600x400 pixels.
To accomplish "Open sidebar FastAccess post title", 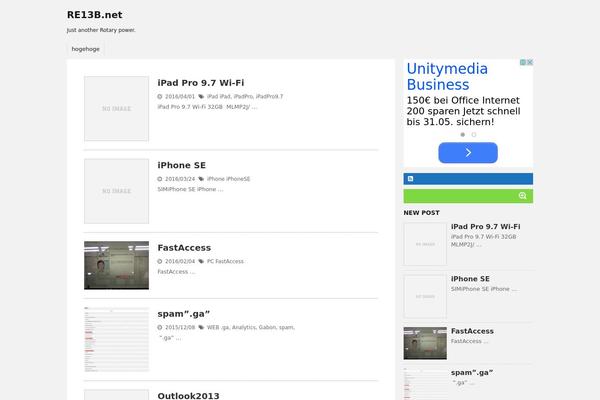I will pyautogui.click(x=472, y=331).
